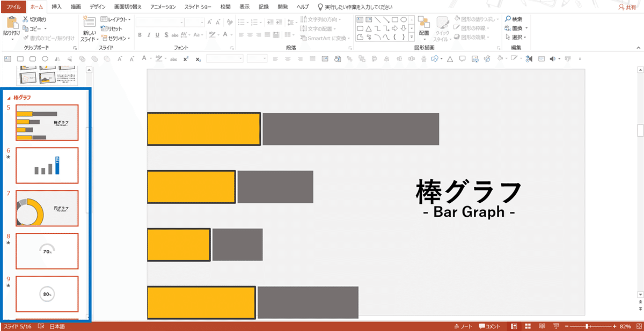The width and height of the screenshot is (644, 331).
Task: Cut selection with the scissors icon
Action: coord(26,19)
